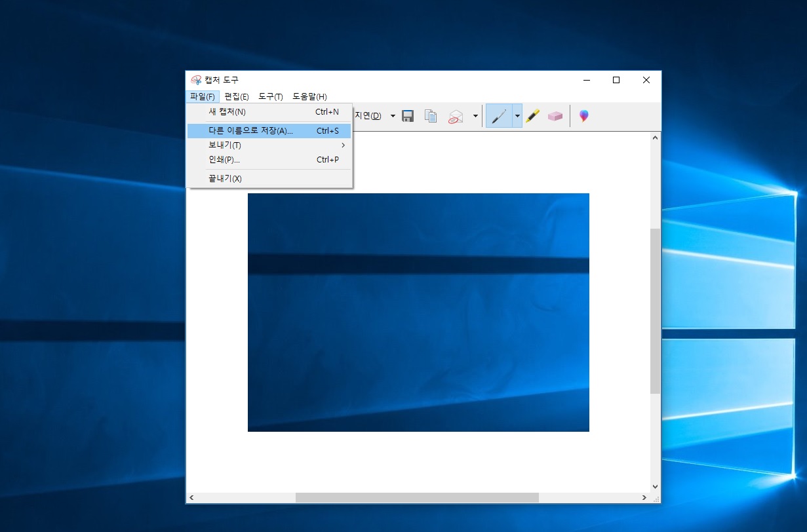Image resolution: width=807 pixels, height=532 pixels.
Task: Click the captured snip image
Action: (x=418, y=313)
